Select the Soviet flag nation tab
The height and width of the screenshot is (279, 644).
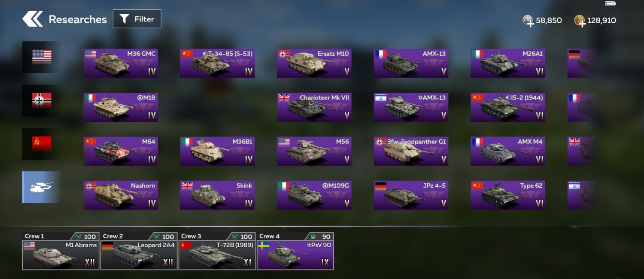click(41, 144)
